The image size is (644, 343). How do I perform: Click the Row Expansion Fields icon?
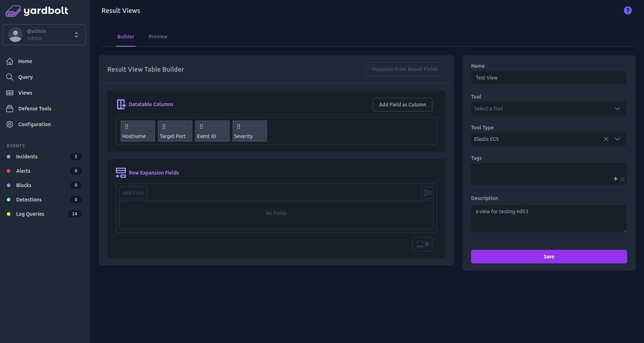121,173
